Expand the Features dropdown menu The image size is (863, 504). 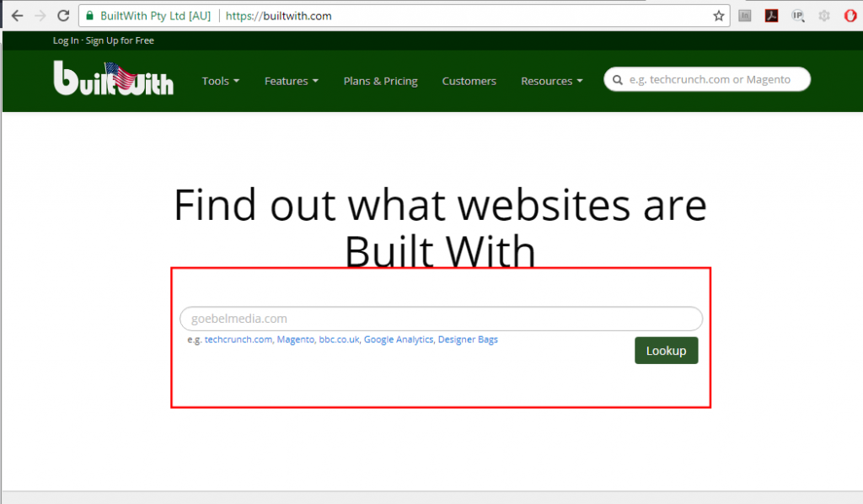tap(291, 81)
